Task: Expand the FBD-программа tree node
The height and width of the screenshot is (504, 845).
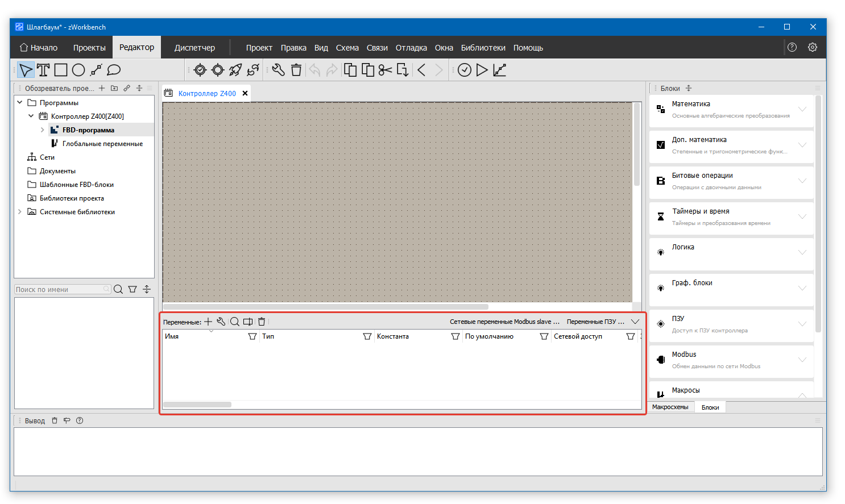Action: tap(42, 130)
